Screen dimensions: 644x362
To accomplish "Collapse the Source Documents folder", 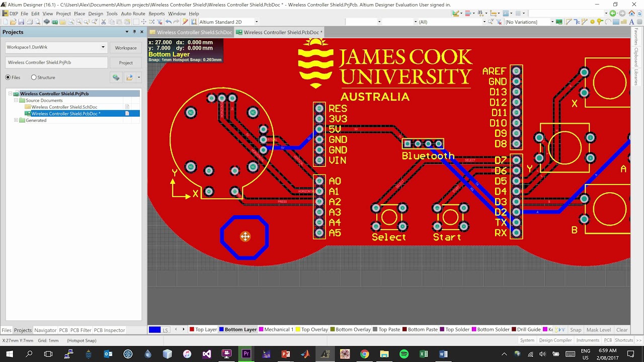I will click(x=16, y=101).
